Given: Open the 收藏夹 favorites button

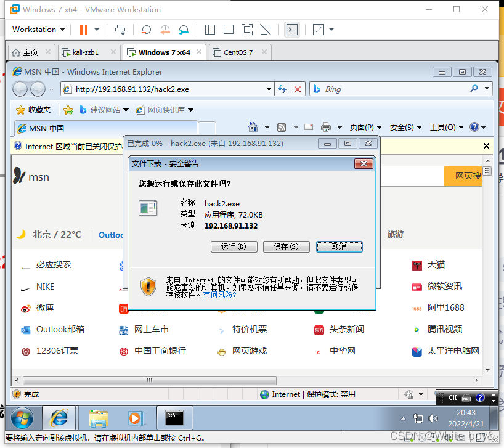Looking at the screenshot, I should click(33, 110).
